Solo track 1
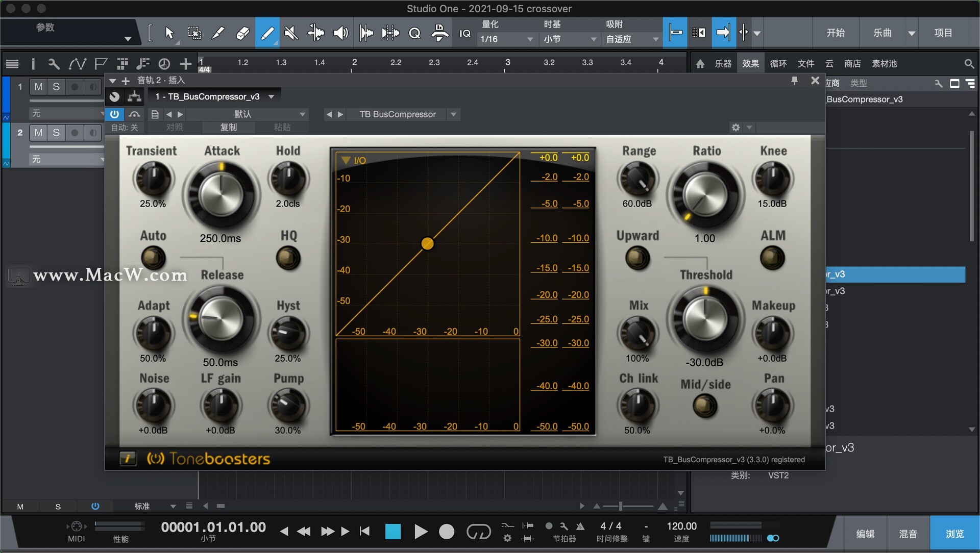 tap(56, 87)
